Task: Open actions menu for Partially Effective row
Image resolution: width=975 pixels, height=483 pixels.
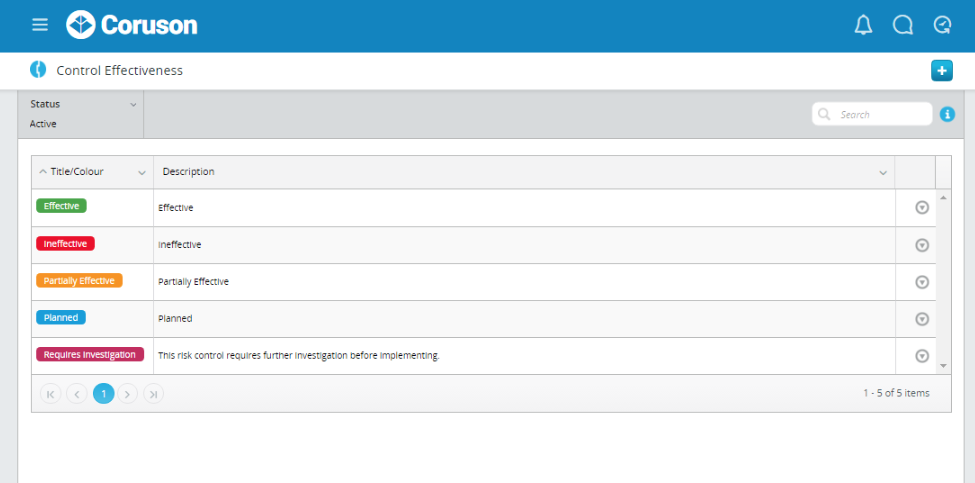Action: pos(922,282)
